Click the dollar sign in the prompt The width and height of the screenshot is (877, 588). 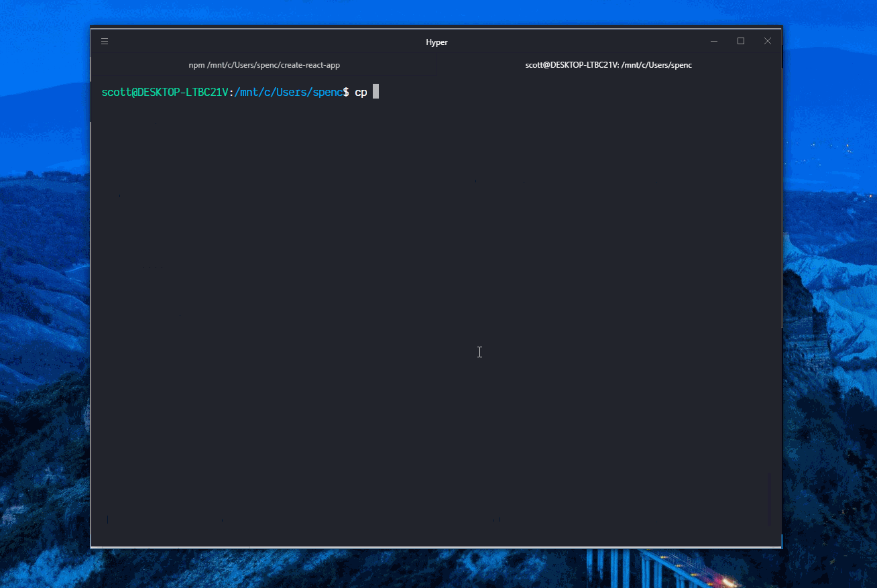tap(347, 92)
